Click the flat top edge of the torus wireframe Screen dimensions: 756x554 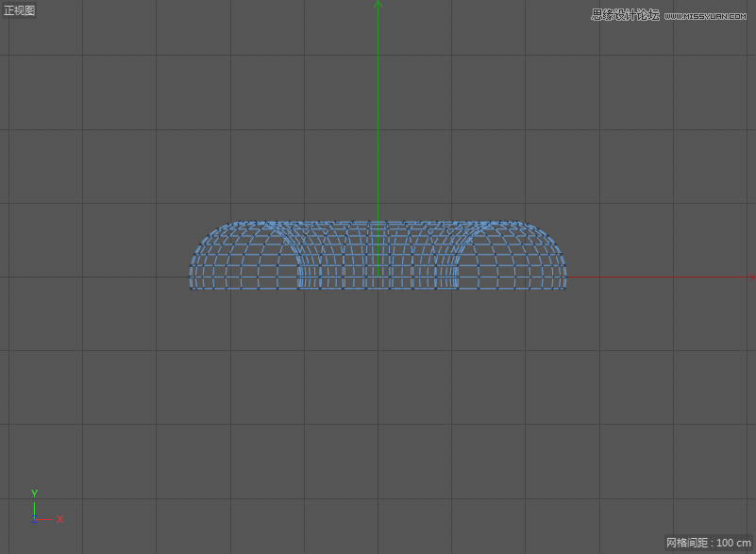[378, 224]
